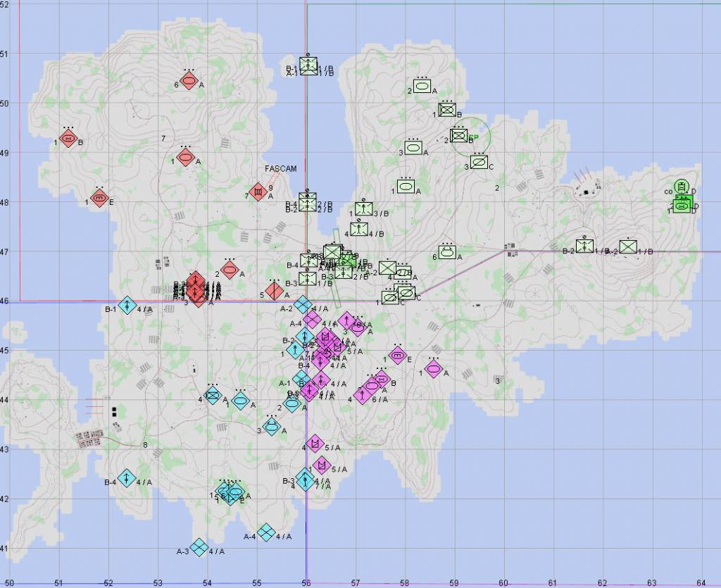
Task: Click the red 1 B unit diamond
Action: coord(68,139)
